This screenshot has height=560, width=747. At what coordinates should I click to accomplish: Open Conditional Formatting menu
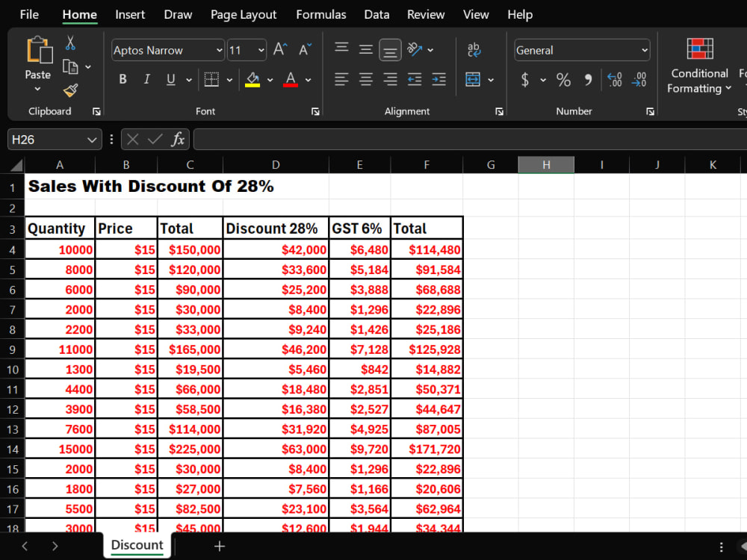699,66
